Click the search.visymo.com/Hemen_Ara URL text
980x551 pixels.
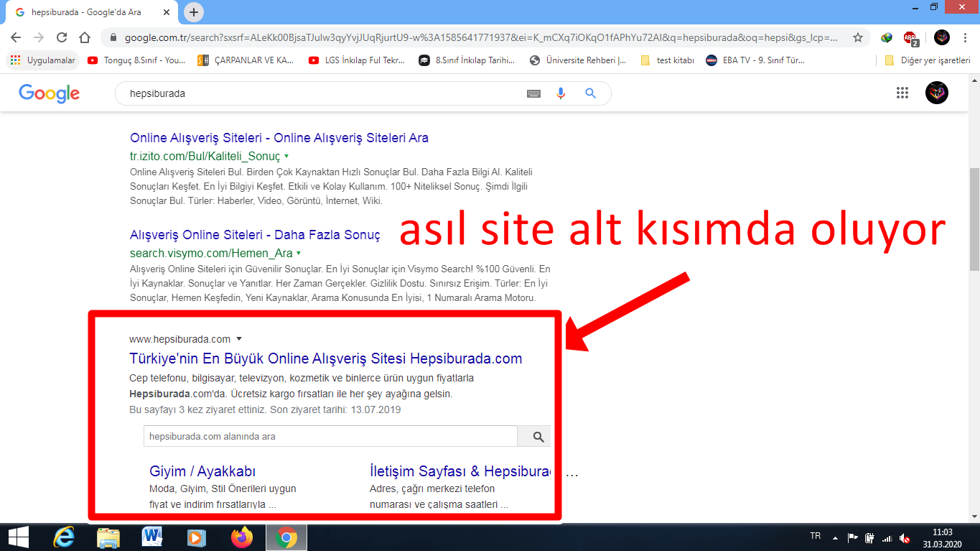(x=211, y=253)
